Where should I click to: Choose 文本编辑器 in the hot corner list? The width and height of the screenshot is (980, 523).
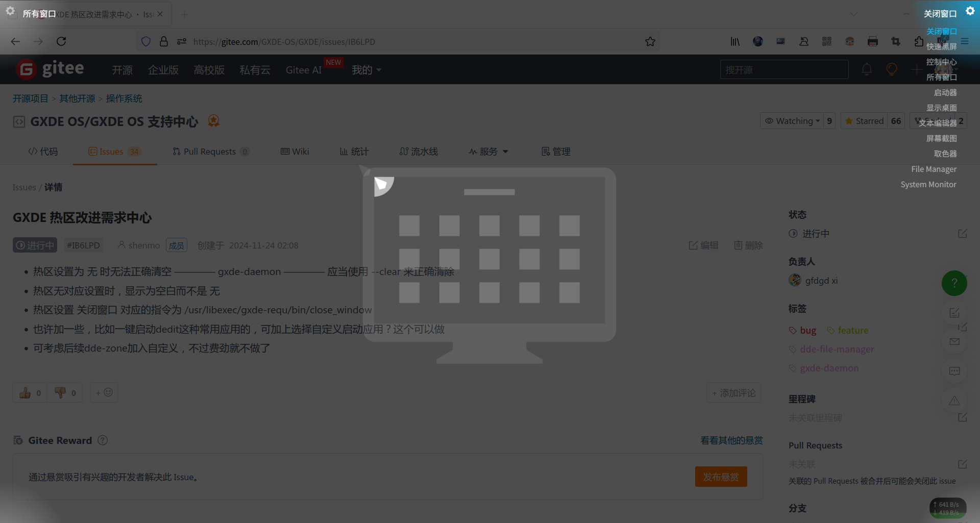[x=938, y=123]
